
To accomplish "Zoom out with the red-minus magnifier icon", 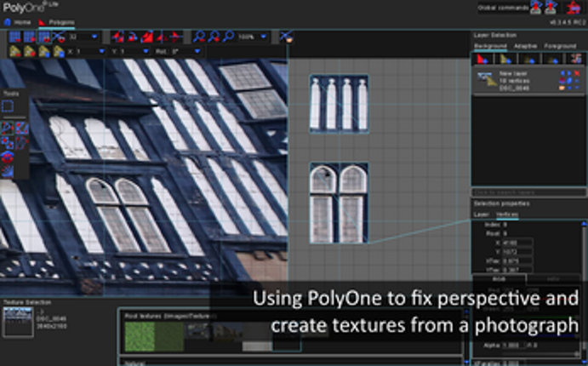I will click(x=199, y=37).
